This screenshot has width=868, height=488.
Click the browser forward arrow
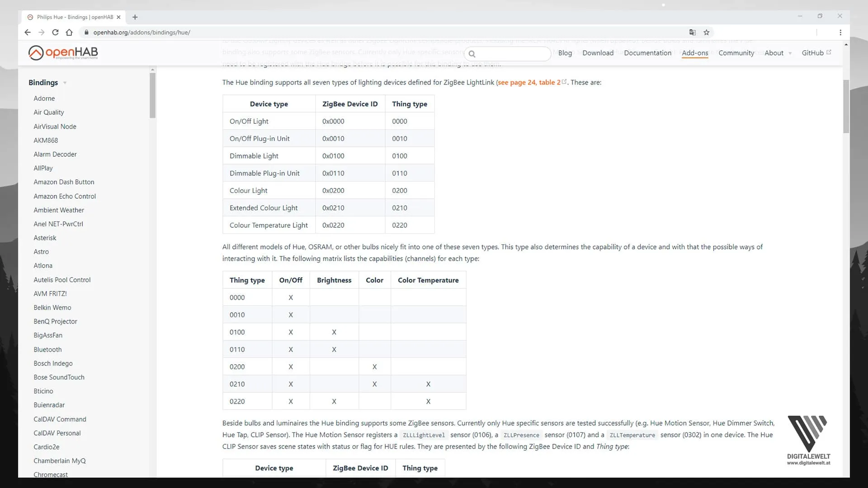(42, 32)
